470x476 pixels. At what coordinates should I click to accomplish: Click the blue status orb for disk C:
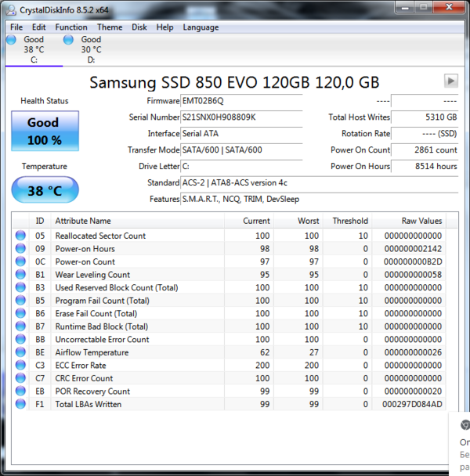11,39
